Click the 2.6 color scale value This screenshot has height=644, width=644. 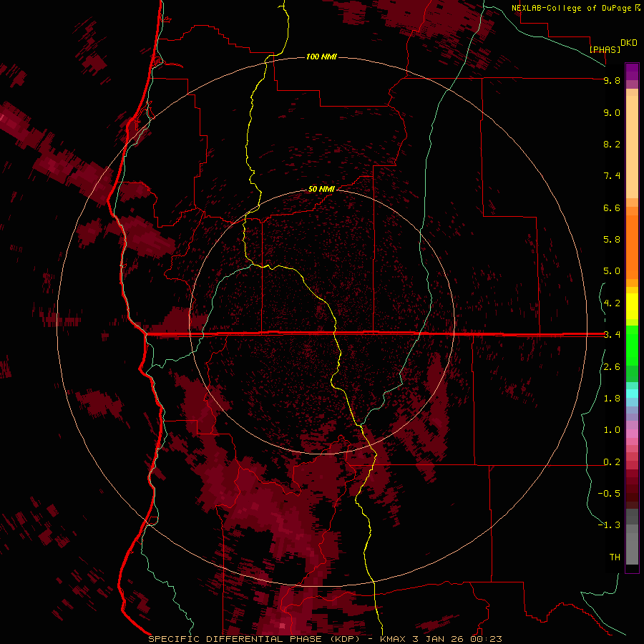(x=612, y=367)
